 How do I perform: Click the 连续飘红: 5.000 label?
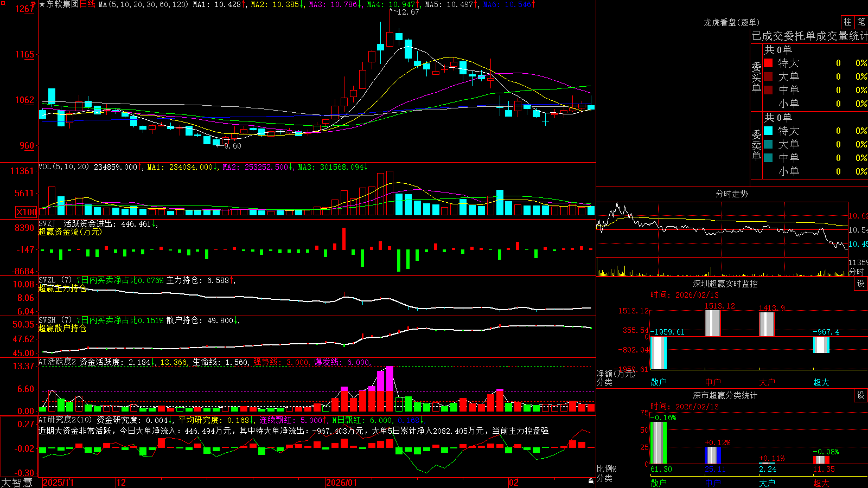(x=291, y=420)
